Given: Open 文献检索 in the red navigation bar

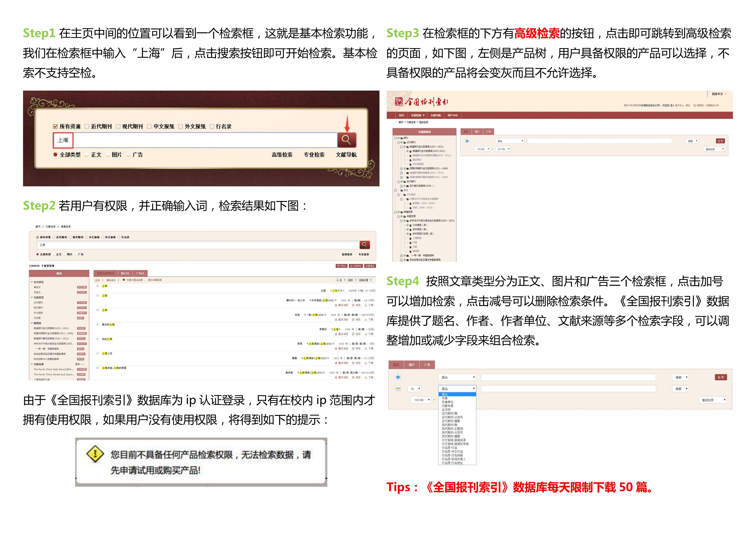Looking at the screenshot, I should point(418,115).
